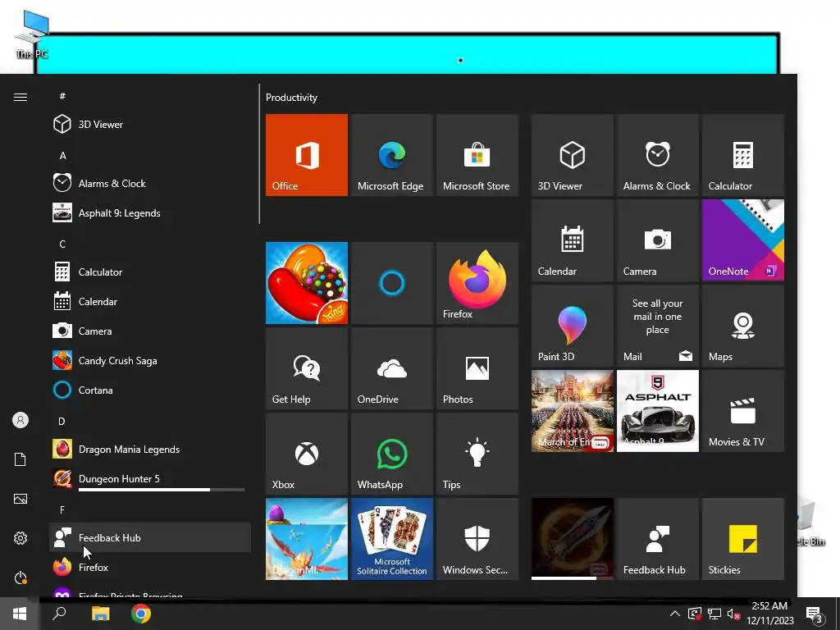The height and width of the screenshot is (630, 840).
Task: Open the Calendar tile
Action: coord(572,240)
